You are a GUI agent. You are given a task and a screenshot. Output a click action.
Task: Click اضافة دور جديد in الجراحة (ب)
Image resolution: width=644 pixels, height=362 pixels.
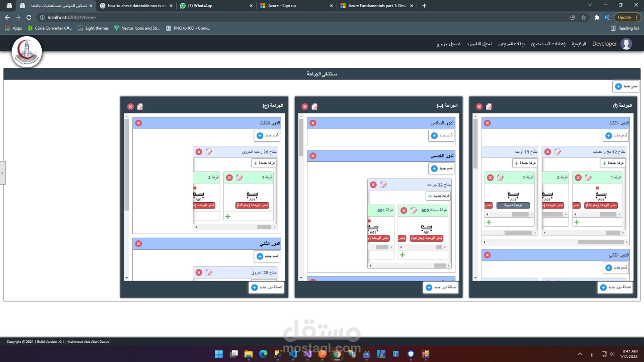pos(441,287)
